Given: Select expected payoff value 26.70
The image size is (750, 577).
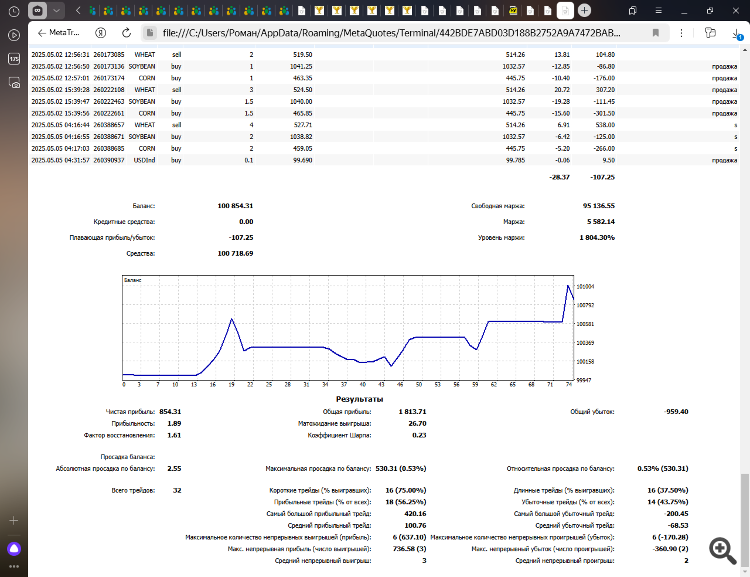Looking at the screenshot, I should tap(417, 423).
